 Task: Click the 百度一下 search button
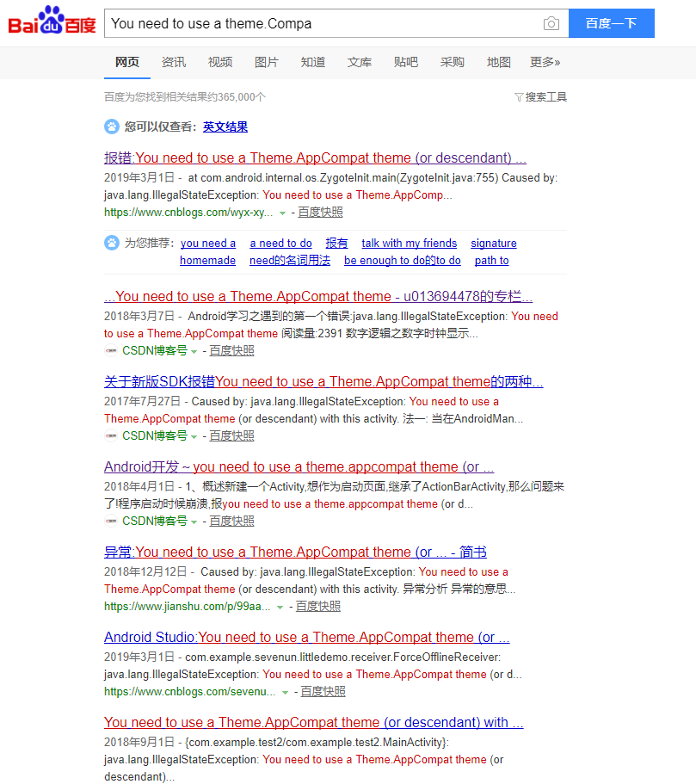[612, 23]
